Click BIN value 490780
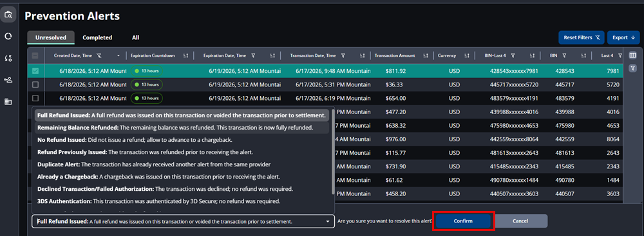The image size is (644, 236). (x=564, y=180)
